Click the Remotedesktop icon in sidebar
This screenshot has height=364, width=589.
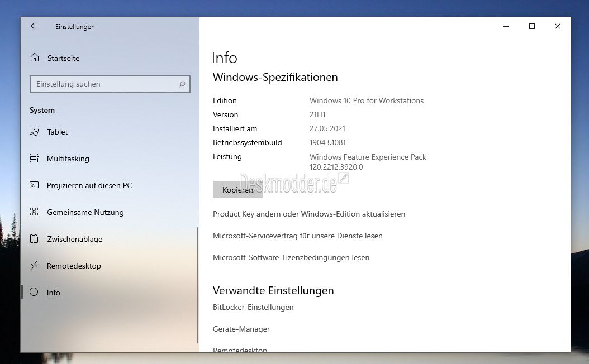[35, 266]
